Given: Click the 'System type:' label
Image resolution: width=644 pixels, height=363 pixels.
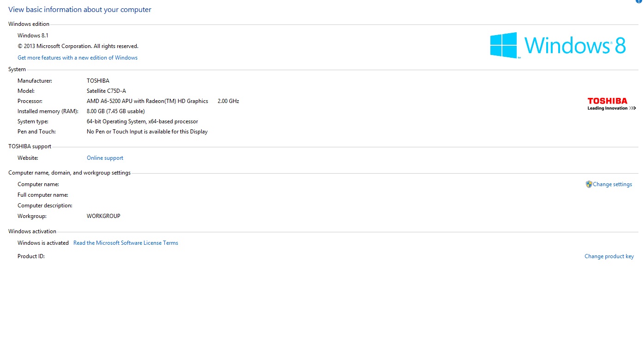Looking at the screenshot, I should point(33,121).
